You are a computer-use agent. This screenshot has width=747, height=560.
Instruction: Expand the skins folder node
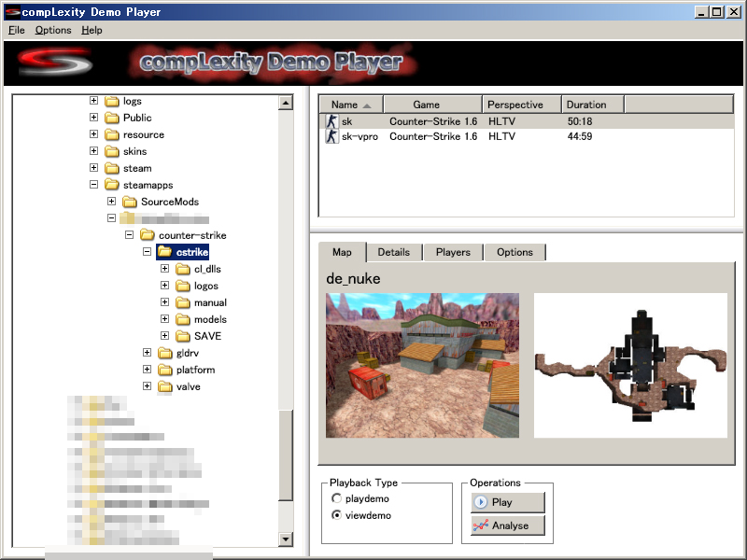pyautogui.click(x=94, y=151)
